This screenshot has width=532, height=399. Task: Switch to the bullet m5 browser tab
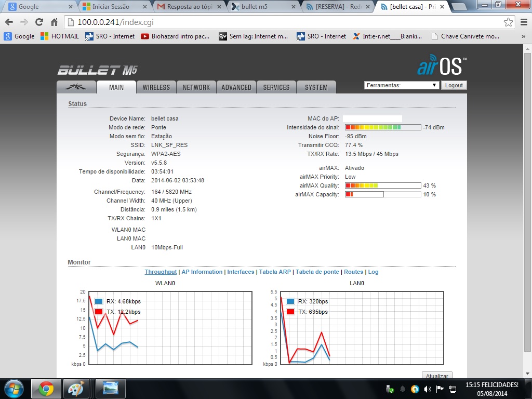point(263,7)
